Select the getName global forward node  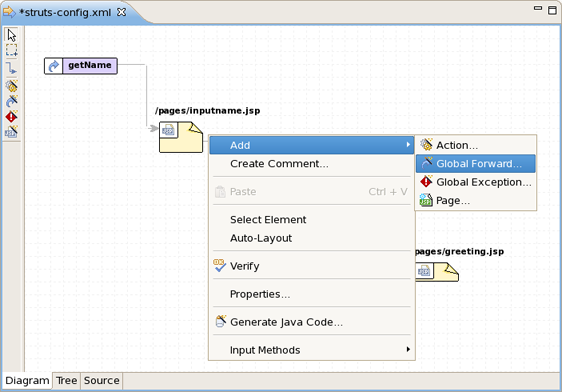[81, 66]
